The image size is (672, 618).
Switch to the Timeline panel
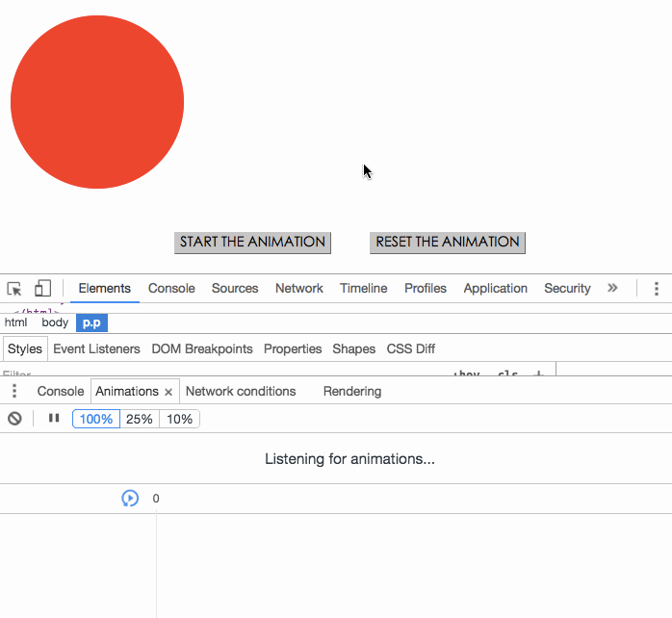(x=363, y=289)
